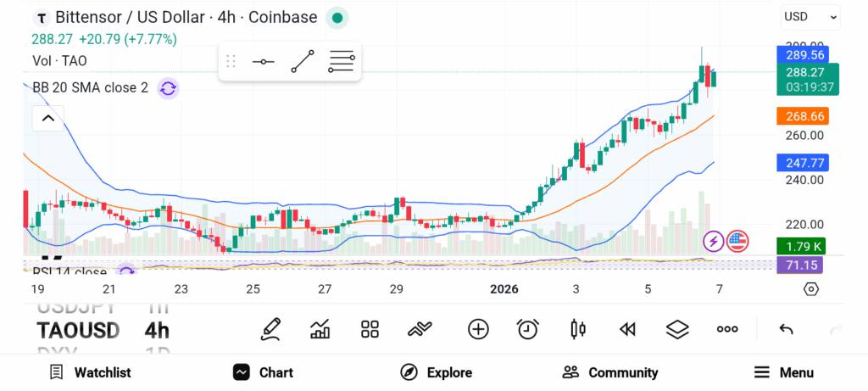Open the indicators chart icon
868x391 pixels.
point(320,329)
